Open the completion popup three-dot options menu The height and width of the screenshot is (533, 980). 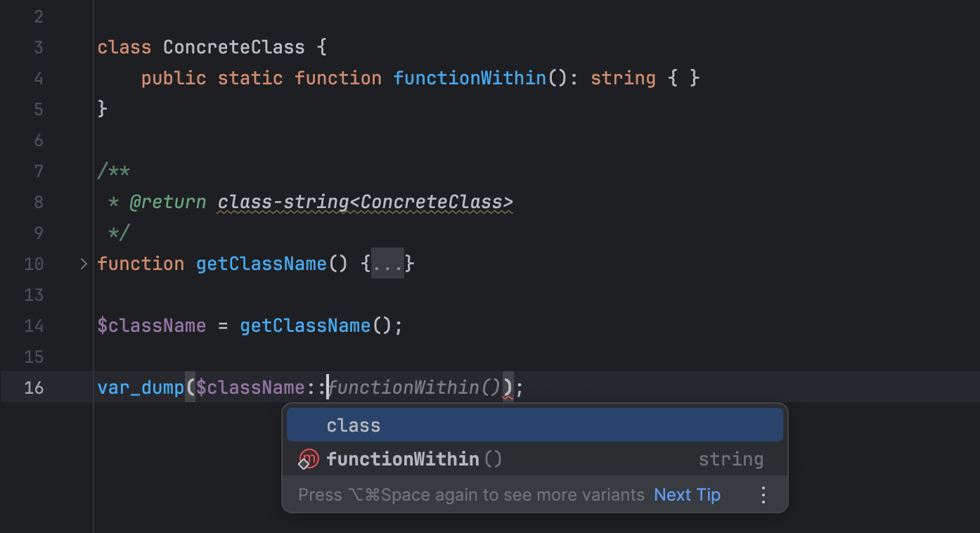click(x=763, y=495)
